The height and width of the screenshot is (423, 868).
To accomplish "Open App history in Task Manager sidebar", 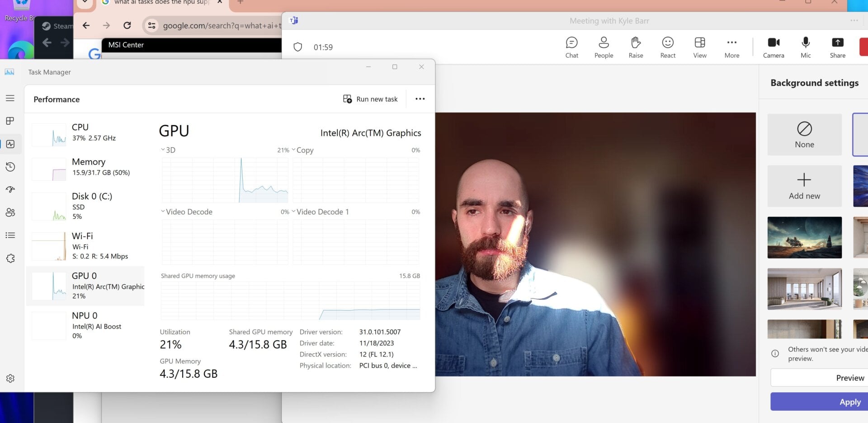I will click(x=10, y=167).
